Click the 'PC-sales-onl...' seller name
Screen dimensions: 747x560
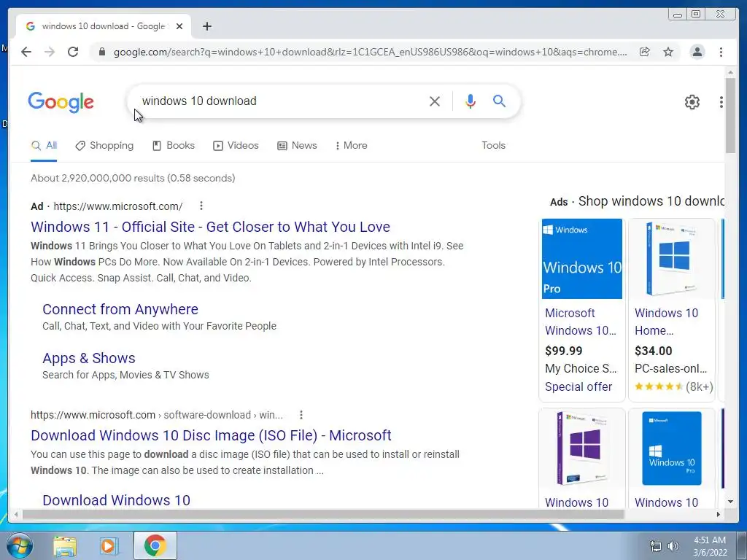pyautogui.click(x=671, y=368)
